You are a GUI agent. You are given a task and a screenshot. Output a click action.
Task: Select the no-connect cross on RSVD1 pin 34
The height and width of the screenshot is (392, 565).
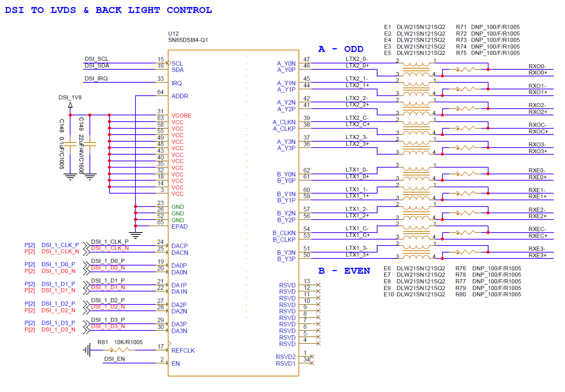coord(312,363)
